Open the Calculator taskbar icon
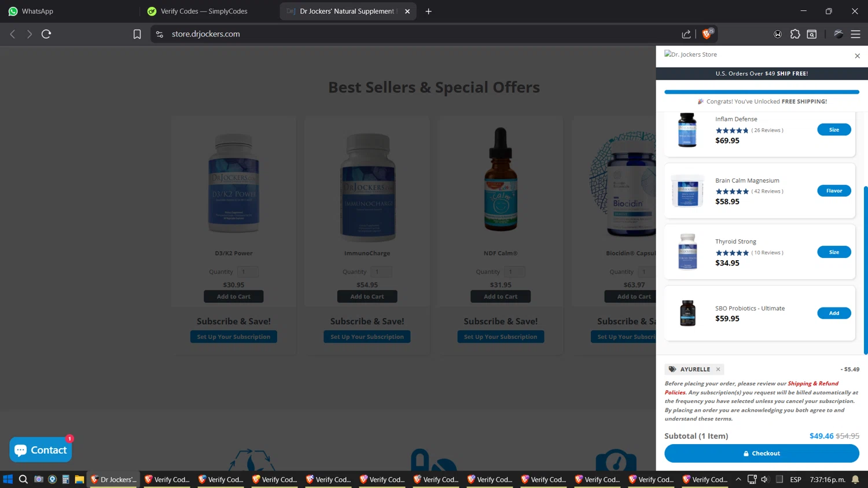This screenshot has height=488, width=868. coord(65,479)
